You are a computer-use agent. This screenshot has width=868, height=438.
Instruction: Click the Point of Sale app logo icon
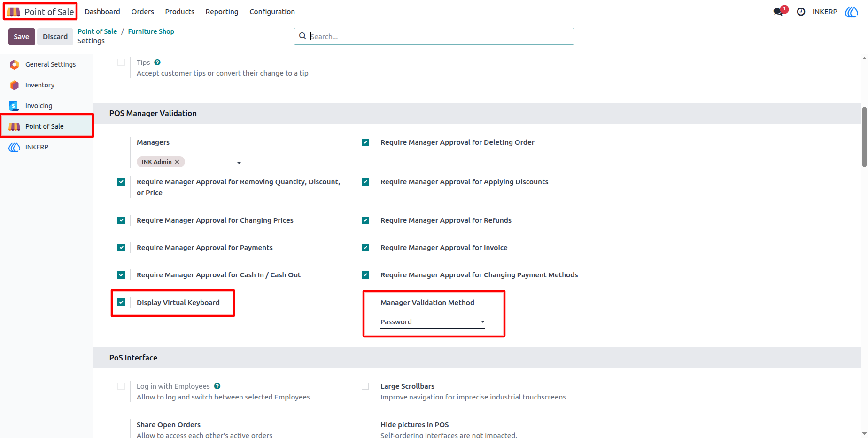point(14,12)
